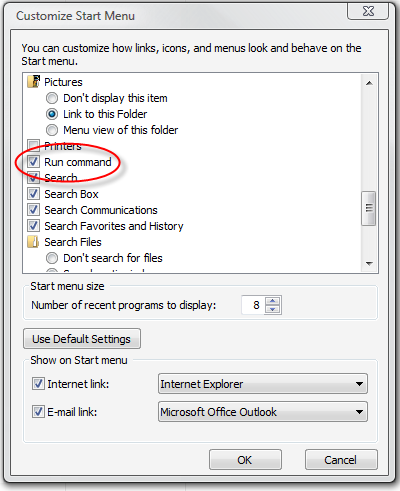Image resolution: width=400 pixels, height=491 pixels.
Task: Increase number of recent programs
Action: point(273,301)
